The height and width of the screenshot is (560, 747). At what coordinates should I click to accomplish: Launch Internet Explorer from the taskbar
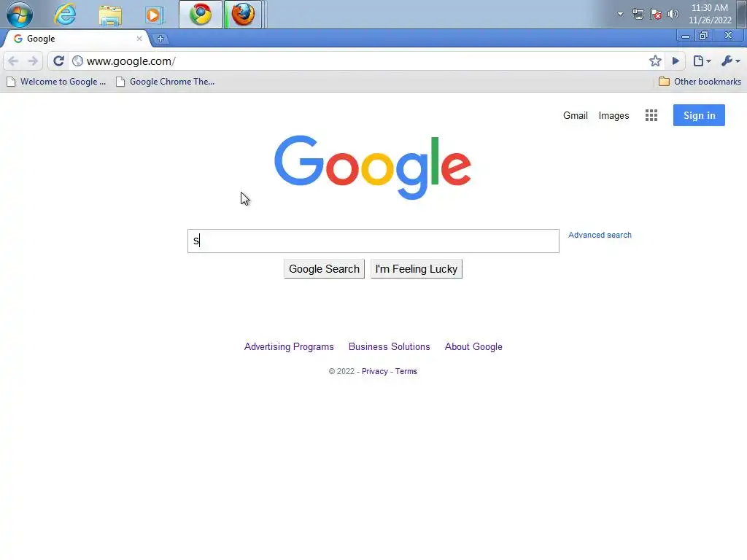(65, 15)
